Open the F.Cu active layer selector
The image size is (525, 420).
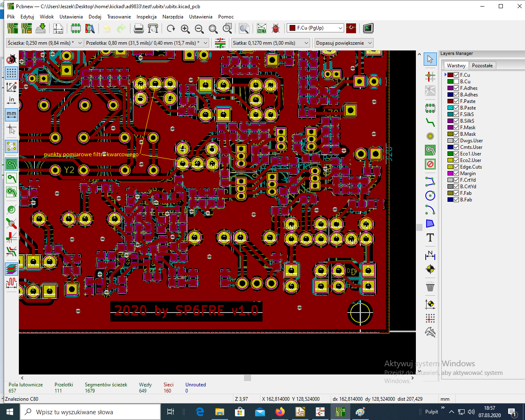tap(315, 28)
